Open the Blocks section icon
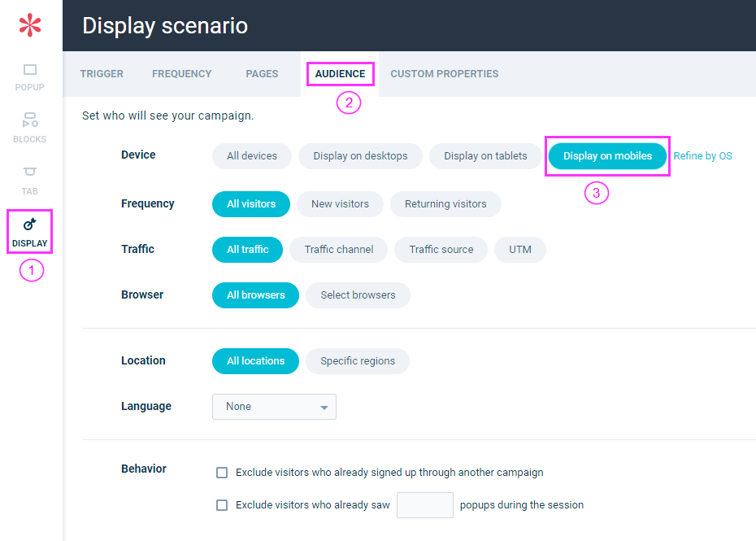The height and width of the screenshot is (541, 756). (x=30, y=120)
